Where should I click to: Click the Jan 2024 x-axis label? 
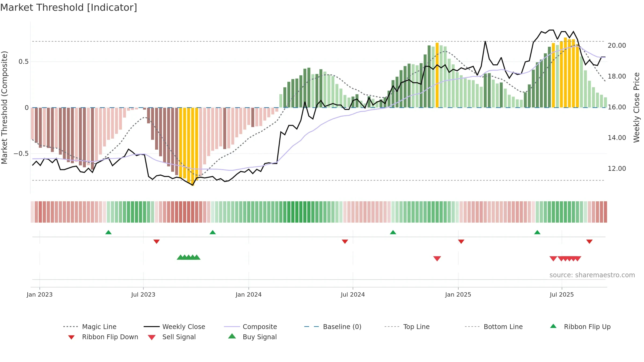pyautogui.click(x=248, y=294)
